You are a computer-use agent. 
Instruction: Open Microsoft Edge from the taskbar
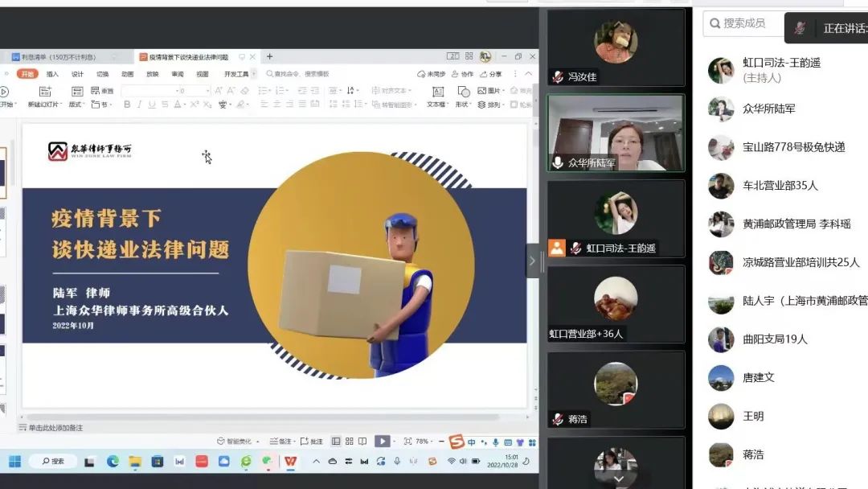(113, 462)
